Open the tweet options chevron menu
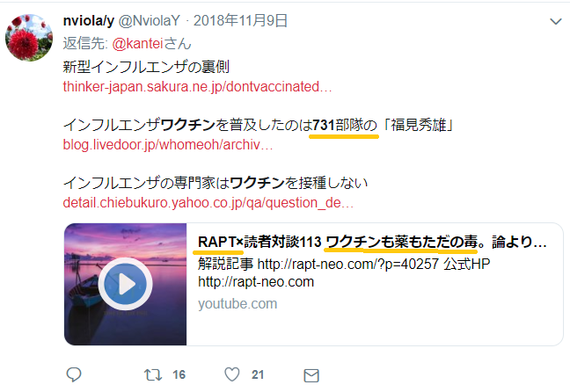This screenshot has height=392, width=570. click(x=555, y=22)
